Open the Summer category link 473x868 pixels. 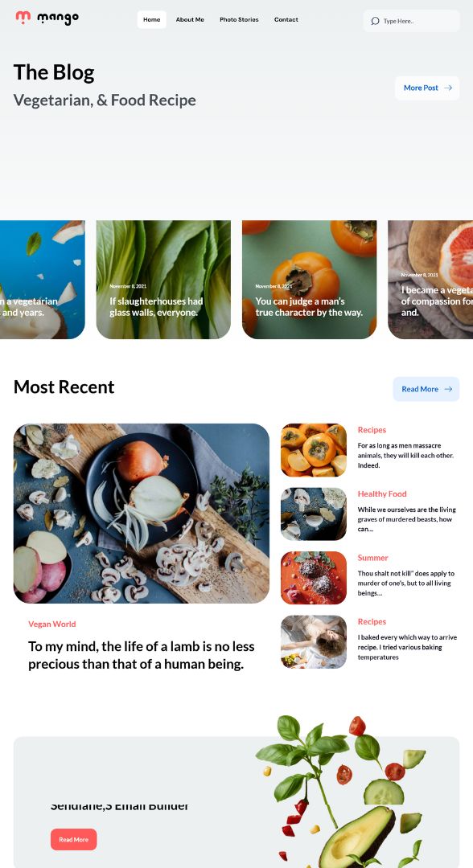[372, 558]
